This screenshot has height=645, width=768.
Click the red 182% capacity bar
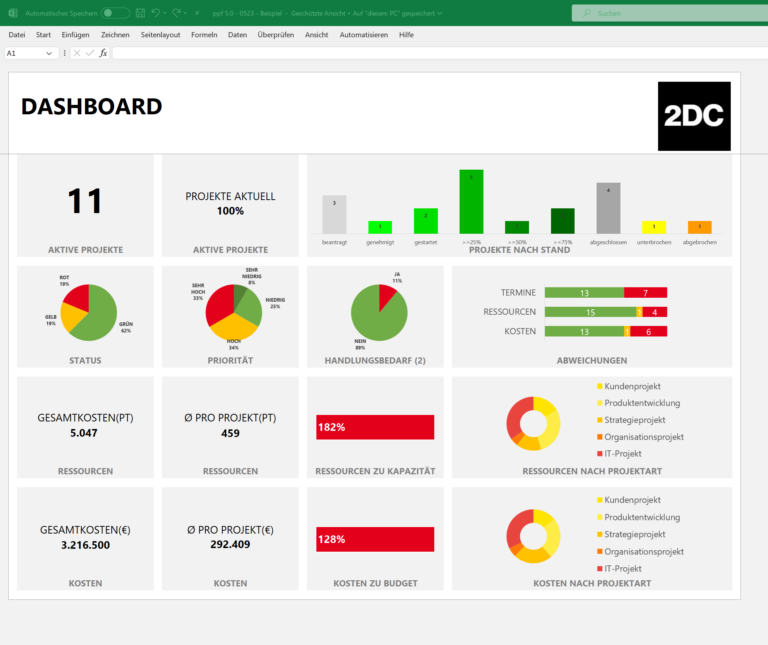click(375, 427)
